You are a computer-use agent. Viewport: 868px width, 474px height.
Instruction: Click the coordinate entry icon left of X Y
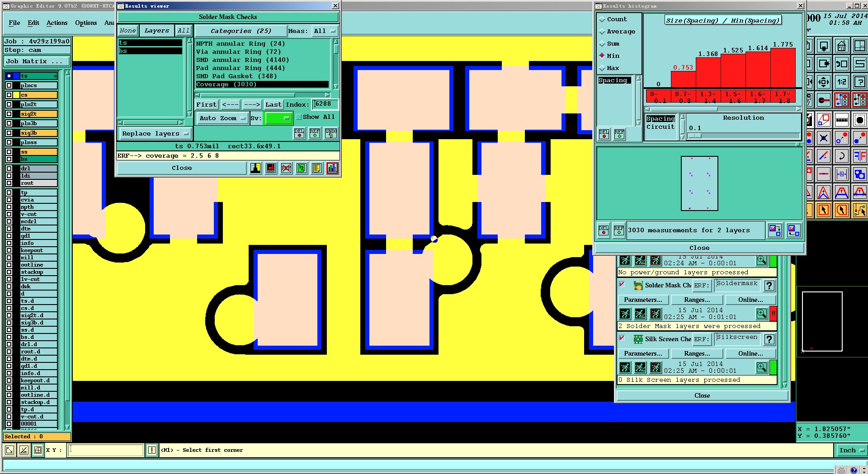pyautogui.click(x=38, y=450)
